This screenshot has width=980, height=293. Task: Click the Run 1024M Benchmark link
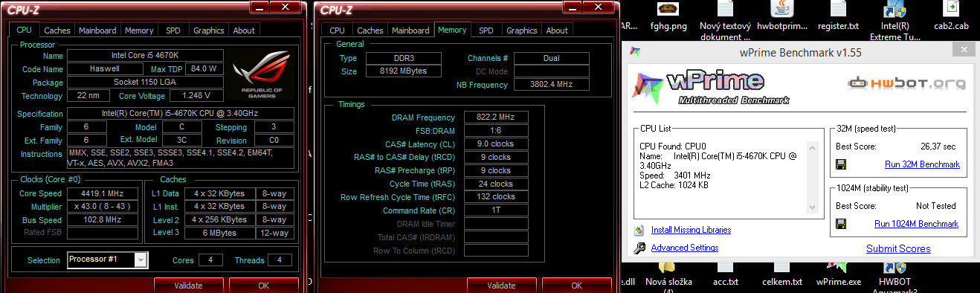tap(916, 224)
